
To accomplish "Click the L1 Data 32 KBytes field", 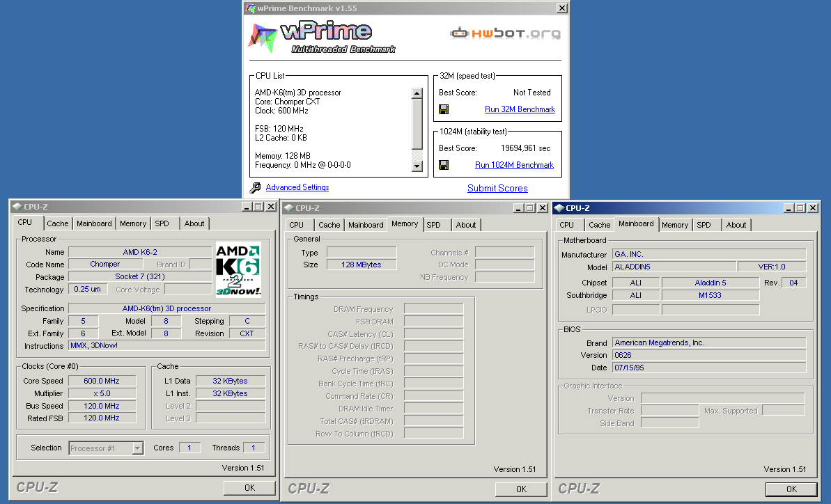I will [231, 381].
